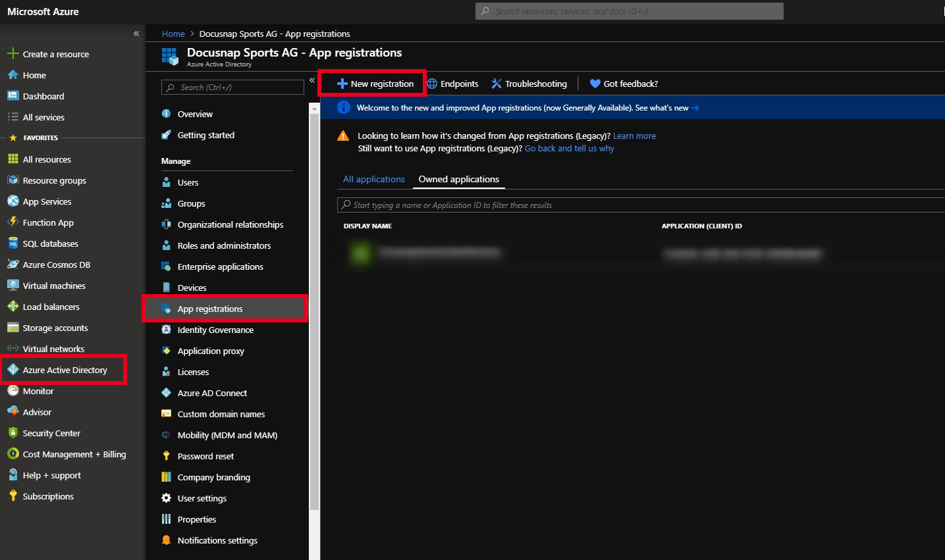Click the Dashboard icon in sidebar
The height and width of the screenshot is (560, 945).
tap(13, 96)
